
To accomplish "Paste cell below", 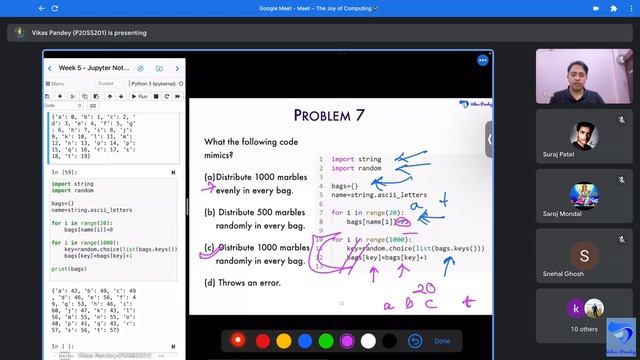I will click(x=96, y=96).
